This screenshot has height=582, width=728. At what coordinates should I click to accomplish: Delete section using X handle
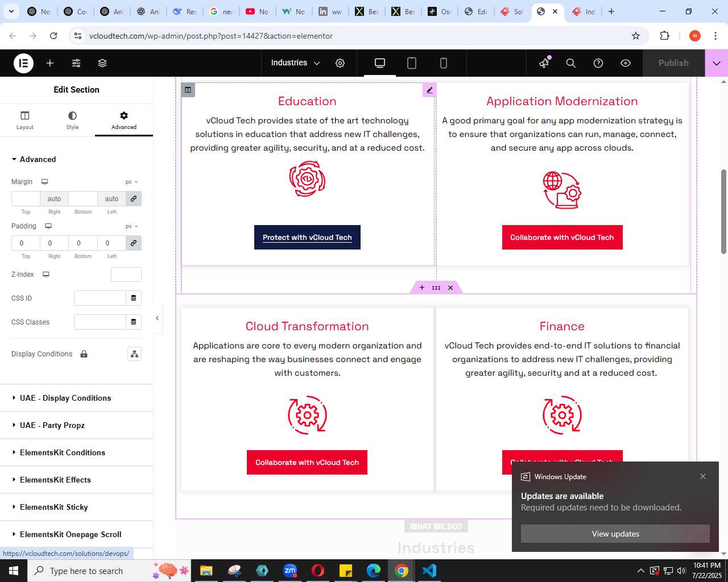click(450, 288)
